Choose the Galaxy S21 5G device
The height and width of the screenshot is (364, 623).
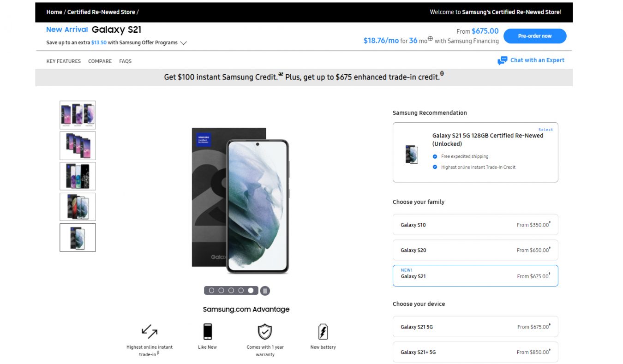point(475,327)
